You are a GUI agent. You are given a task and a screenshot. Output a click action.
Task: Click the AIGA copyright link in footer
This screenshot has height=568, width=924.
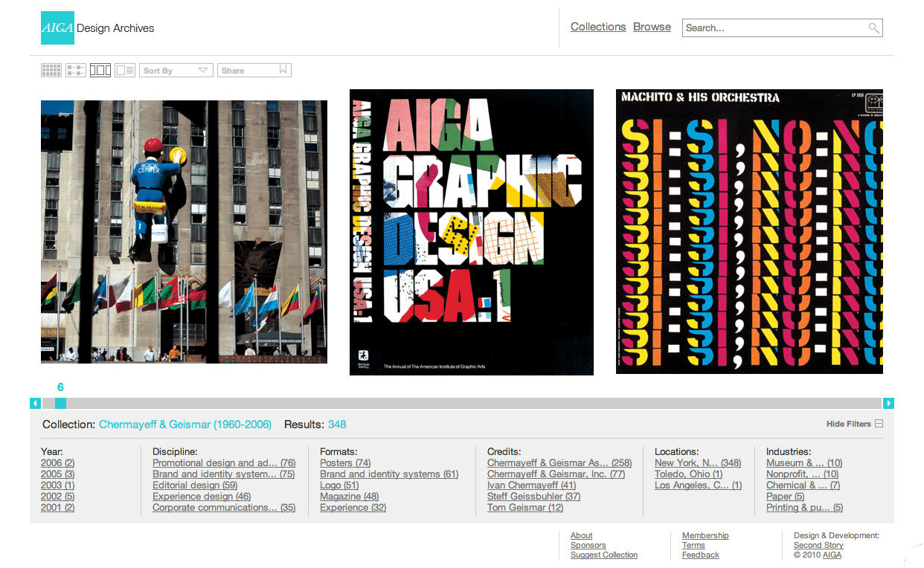(832, 555)
